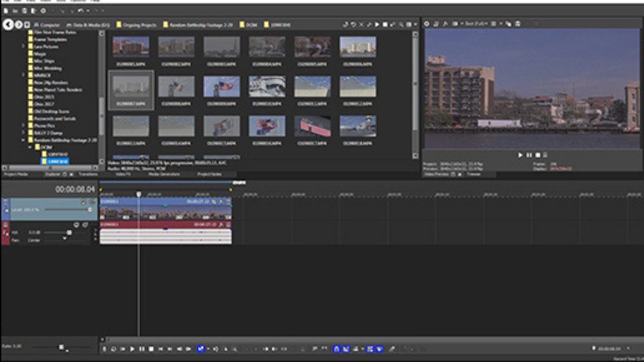Collapse the DCIM folder in tree
The width and height of the screenshot is (644, 362).
(x=31, y=147)
